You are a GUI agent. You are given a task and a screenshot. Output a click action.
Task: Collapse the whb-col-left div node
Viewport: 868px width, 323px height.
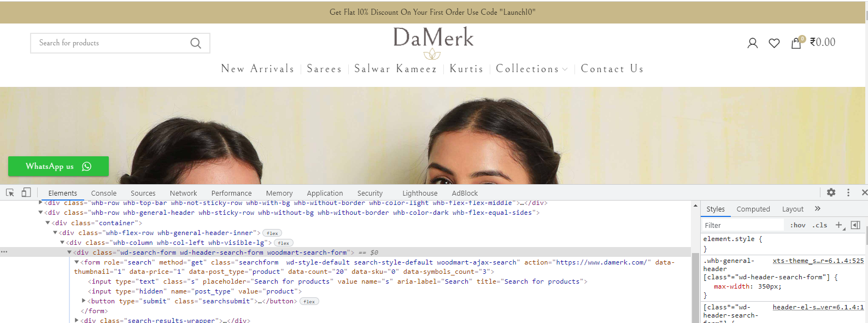click(62, 243)
